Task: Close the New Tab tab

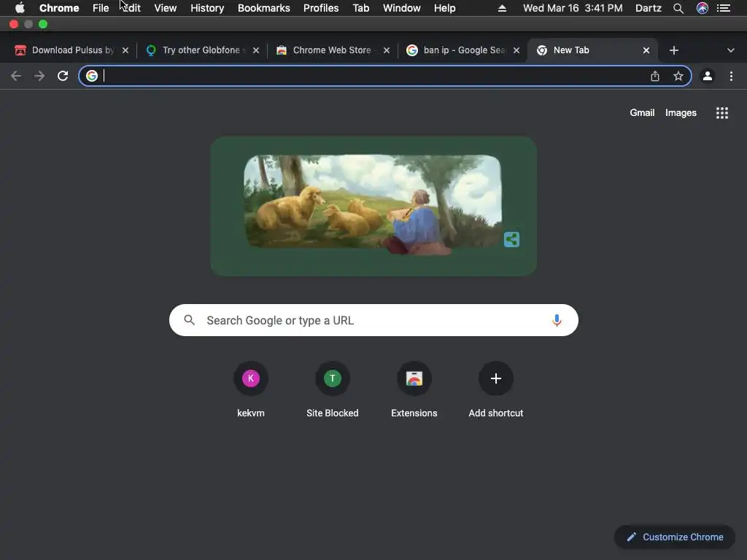Action: pos(646,50)
